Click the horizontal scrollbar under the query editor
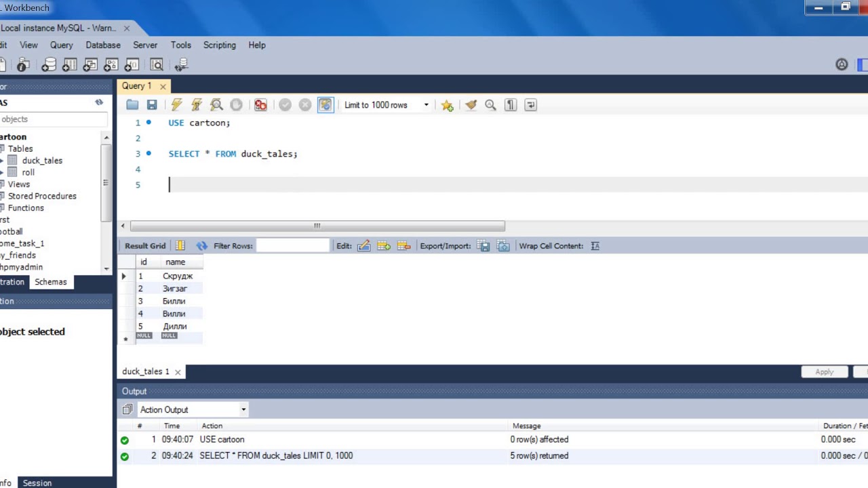868x488 pixels. 317,226
